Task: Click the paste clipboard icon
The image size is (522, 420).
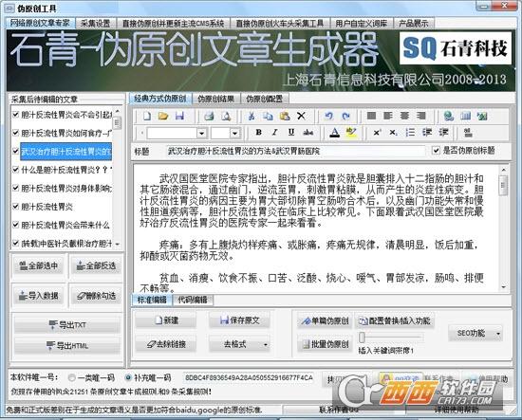Action: (285, 116)
